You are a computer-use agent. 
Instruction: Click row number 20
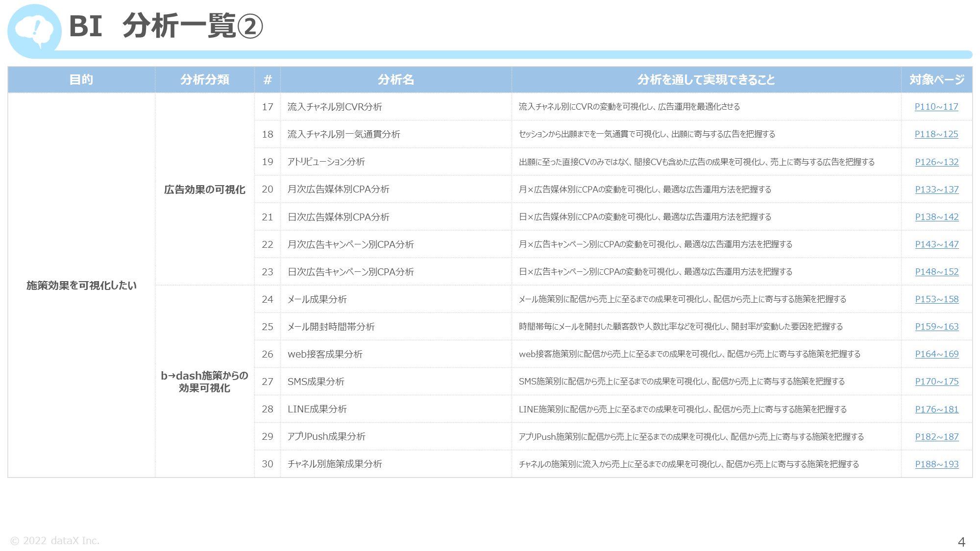click(x=268, y=189)
